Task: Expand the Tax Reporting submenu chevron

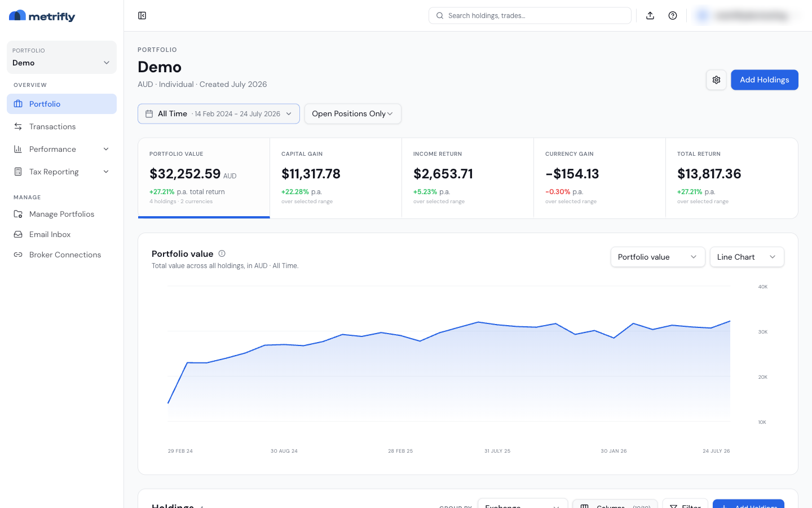Action: coord(106,172)
